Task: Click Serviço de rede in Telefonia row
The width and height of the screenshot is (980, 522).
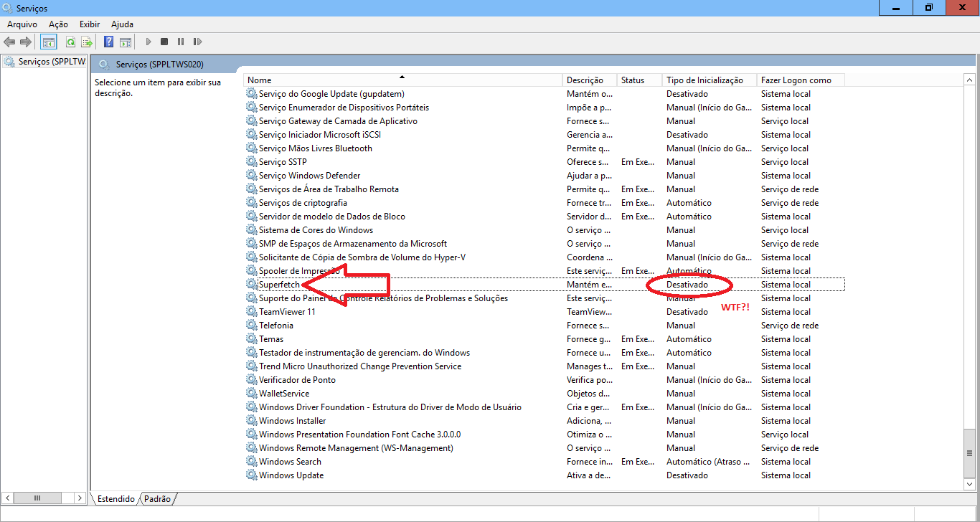Action: [x=790, y=326]
